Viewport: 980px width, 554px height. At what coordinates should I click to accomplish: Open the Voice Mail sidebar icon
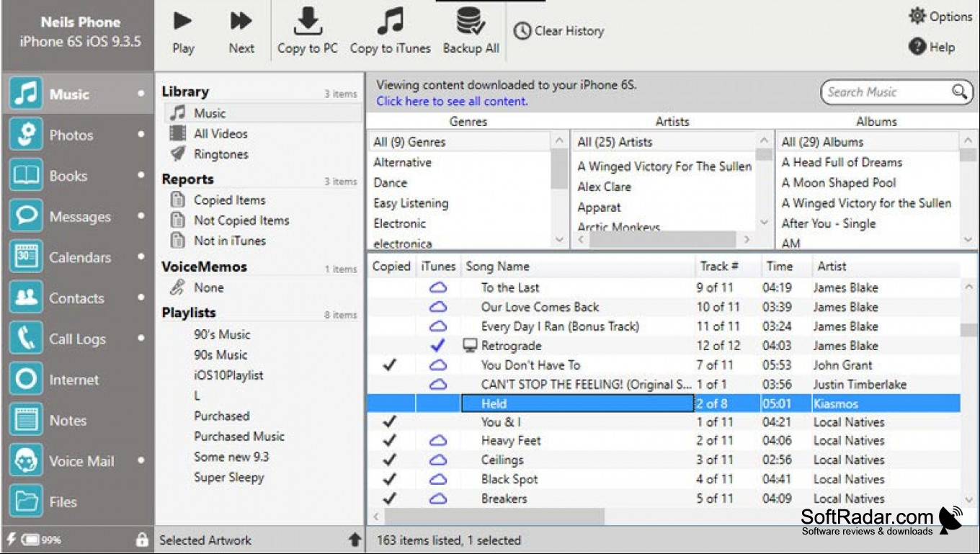point(26,460)
